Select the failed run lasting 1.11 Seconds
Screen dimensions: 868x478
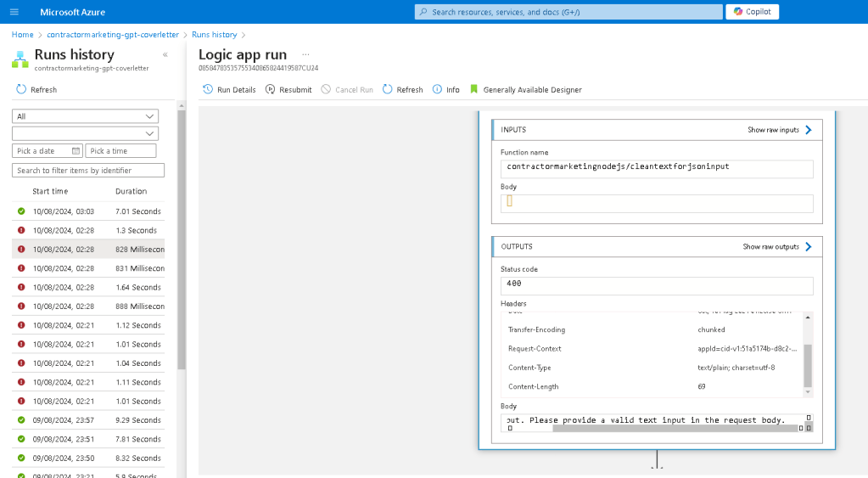pyautogui.click(x=88, y=381)
